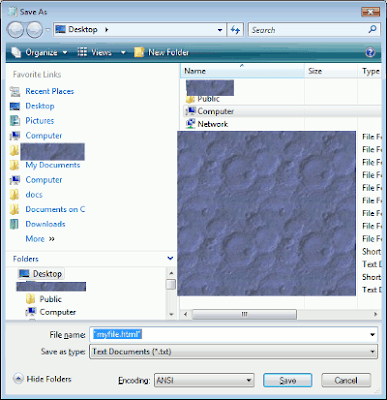387x400 pixels.
Task: Click the folder tree scroll down arrow
Action: [171, 314]
